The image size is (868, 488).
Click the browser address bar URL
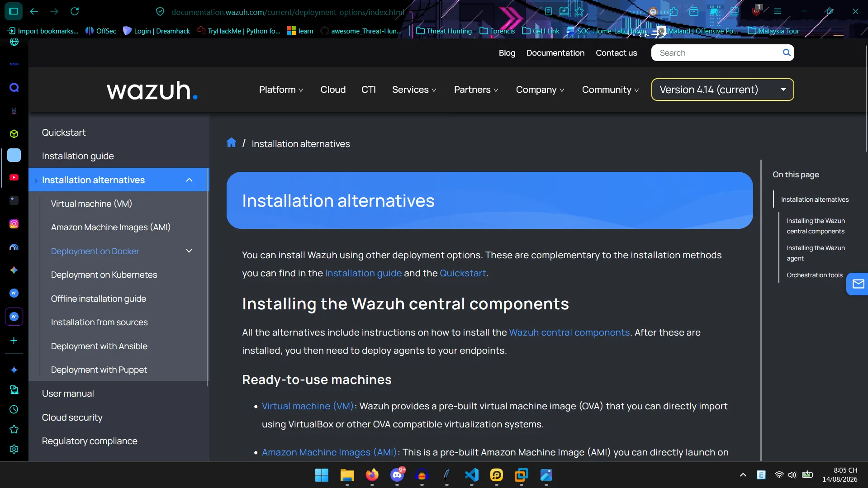[x=288, y=12]
